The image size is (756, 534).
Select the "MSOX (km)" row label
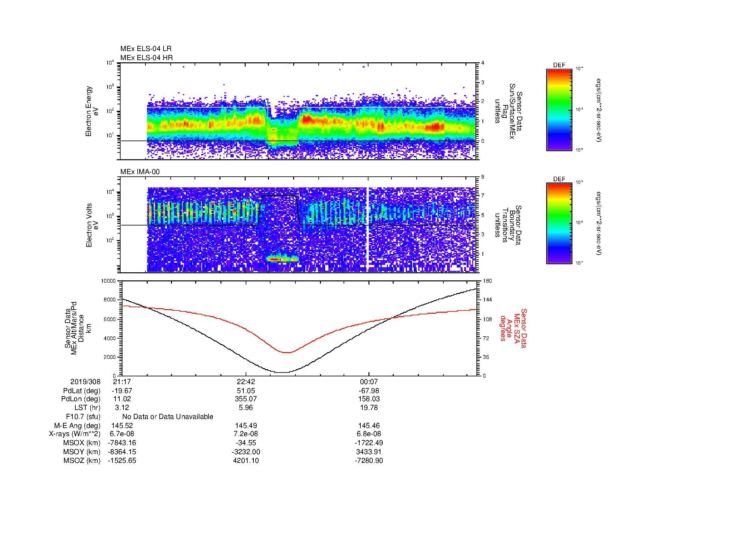click(x=82, y=443)
